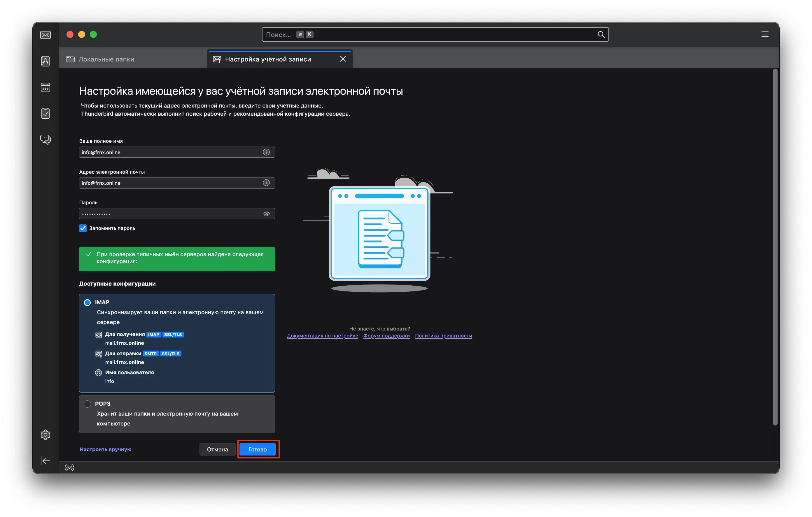Click the search magnifier icon

601,35
